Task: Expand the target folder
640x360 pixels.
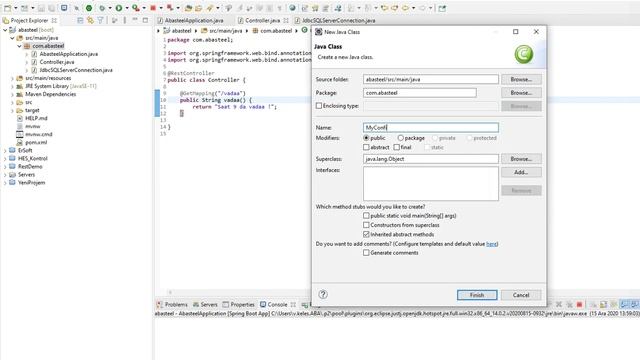Action: 12,110
